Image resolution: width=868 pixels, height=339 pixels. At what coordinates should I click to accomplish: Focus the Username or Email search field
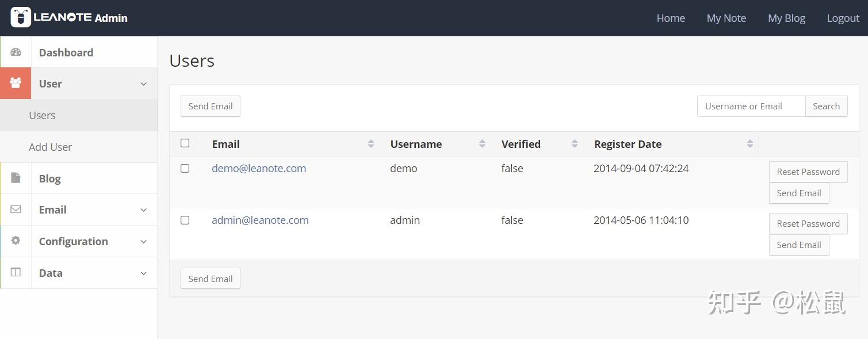(x=751, y=106)
